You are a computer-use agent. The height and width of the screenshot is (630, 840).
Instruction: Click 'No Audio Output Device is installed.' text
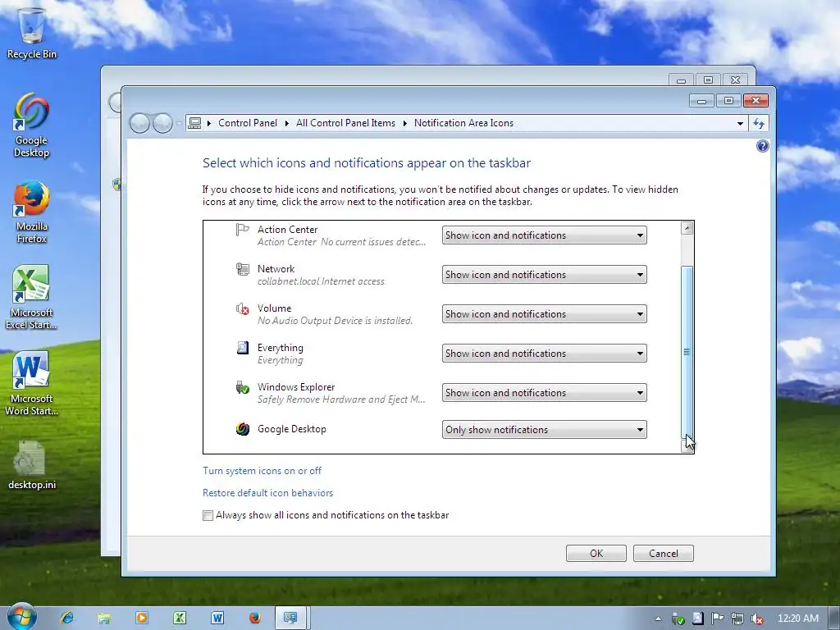(335, 321)
